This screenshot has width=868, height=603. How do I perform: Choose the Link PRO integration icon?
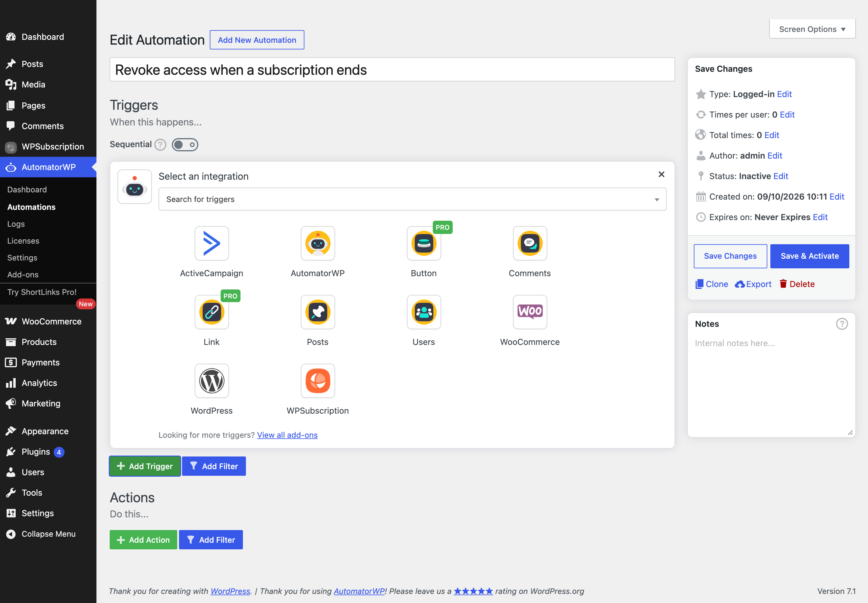click(x=212, y=312)
